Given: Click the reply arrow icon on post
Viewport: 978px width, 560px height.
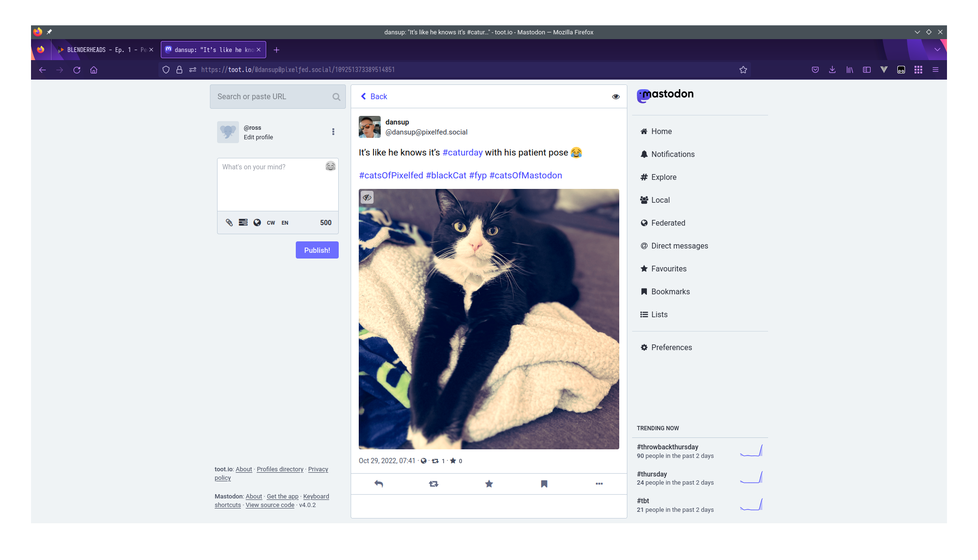Looking at the screenshot, I should click(378, 484).
